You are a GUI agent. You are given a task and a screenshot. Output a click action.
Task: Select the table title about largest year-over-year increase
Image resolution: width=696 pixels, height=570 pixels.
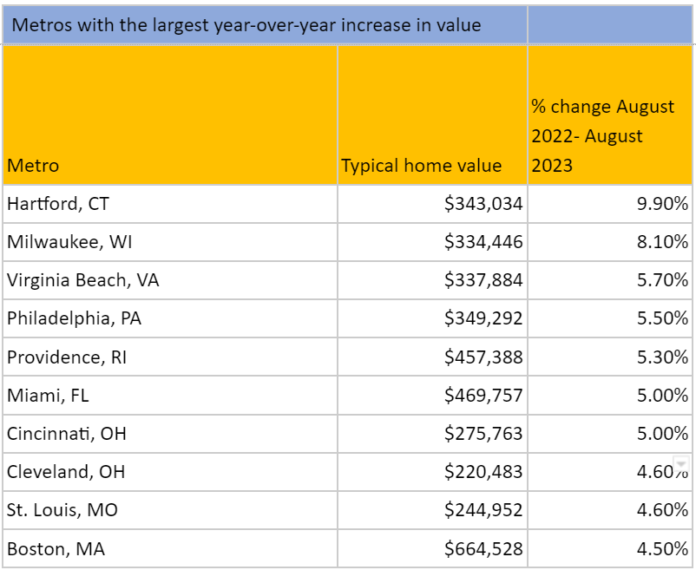246,25
